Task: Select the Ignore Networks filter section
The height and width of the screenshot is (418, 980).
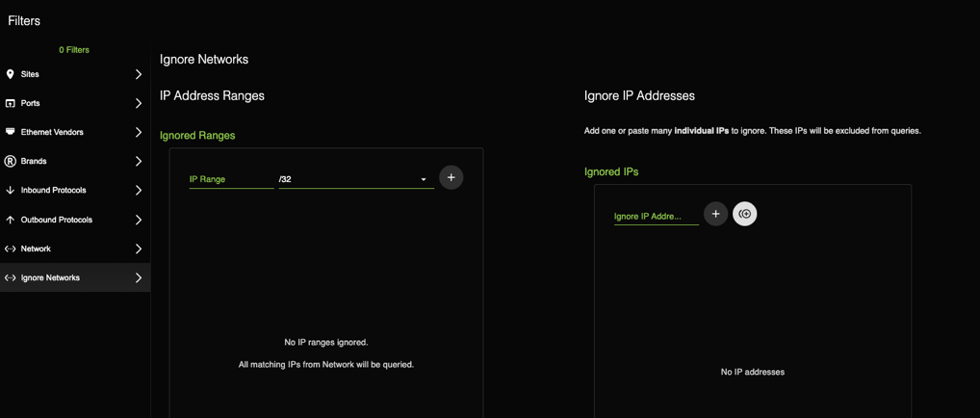Action: click(x=75, y=277)
